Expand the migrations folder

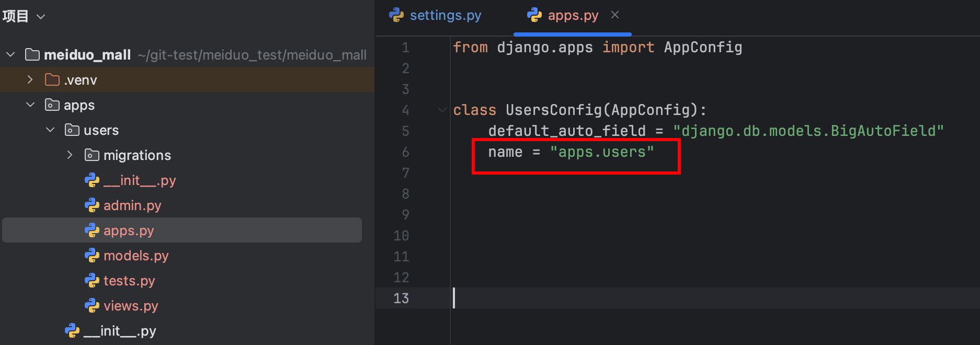(x=70, y=155)
